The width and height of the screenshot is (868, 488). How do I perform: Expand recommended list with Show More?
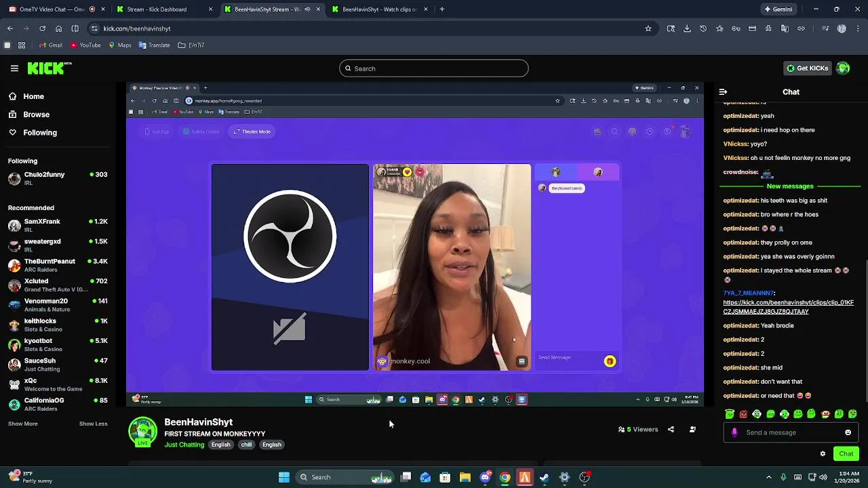(x=23, y=424)
